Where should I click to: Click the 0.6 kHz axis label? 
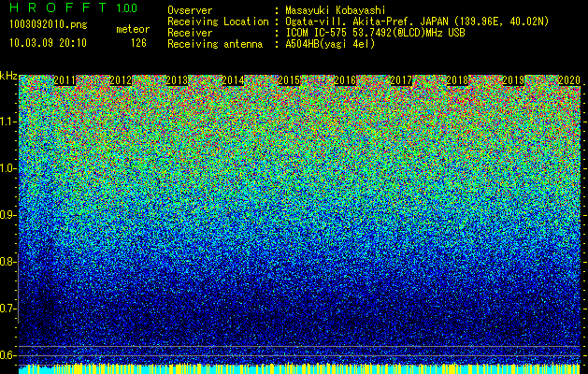click(7, 355)
